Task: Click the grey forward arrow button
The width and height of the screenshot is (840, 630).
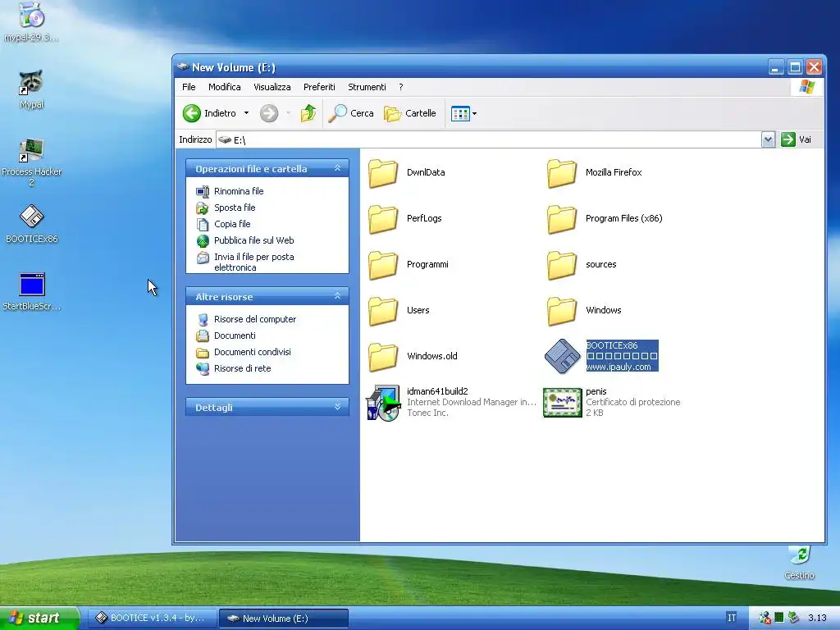Action: pyautogui.click(x=269, y=113)
